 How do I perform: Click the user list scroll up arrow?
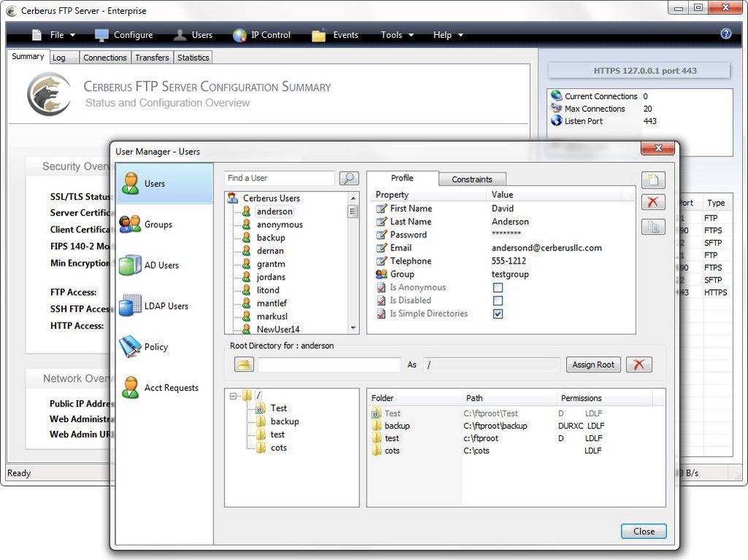[x=353, y=198]
